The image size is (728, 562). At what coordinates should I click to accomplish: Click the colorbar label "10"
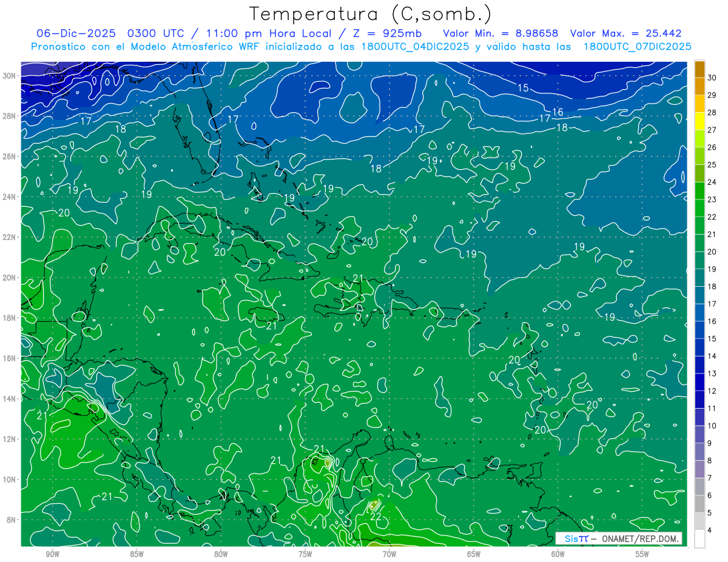pyautogui.click(x=712, y=426)
